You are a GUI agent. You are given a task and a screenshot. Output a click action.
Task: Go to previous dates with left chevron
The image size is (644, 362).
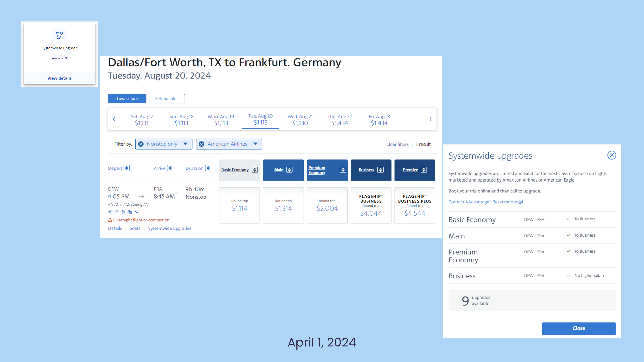click(114, 119)
